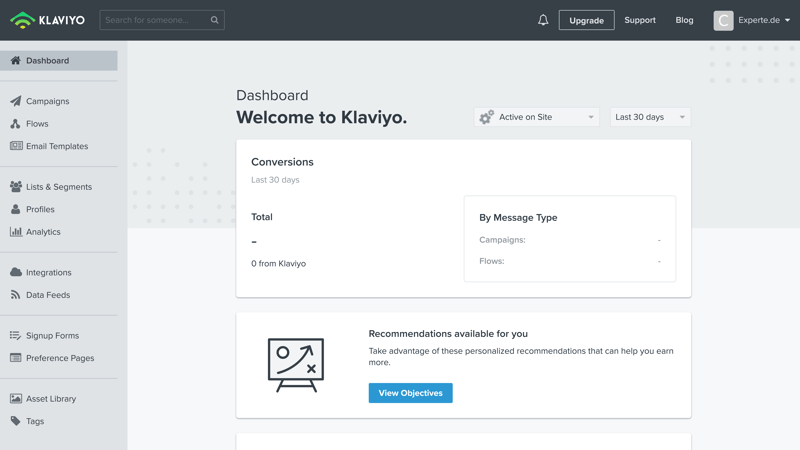The image size is (800, 450).
Task: Click the notification bell icon
Action: 543,20
